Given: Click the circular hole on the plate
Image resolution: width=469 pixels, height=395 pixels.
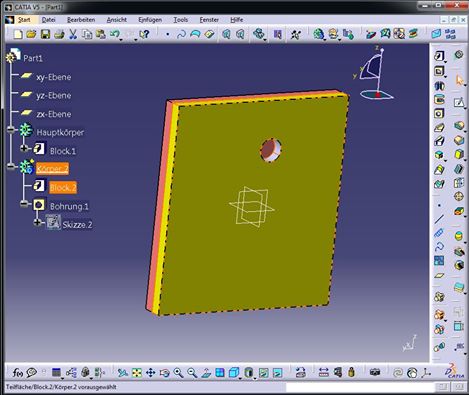Looking at the screenshot, I should (x=270, y=150).
